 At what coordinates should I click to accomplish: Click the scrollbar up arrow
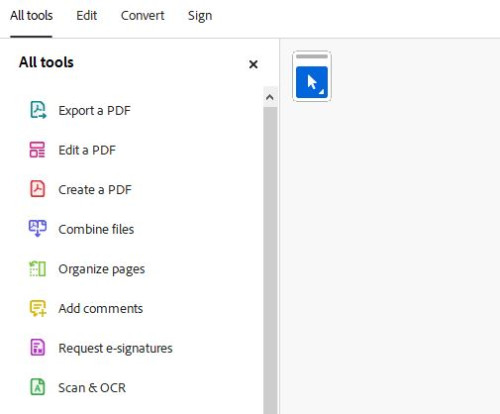tap(270, 97)
